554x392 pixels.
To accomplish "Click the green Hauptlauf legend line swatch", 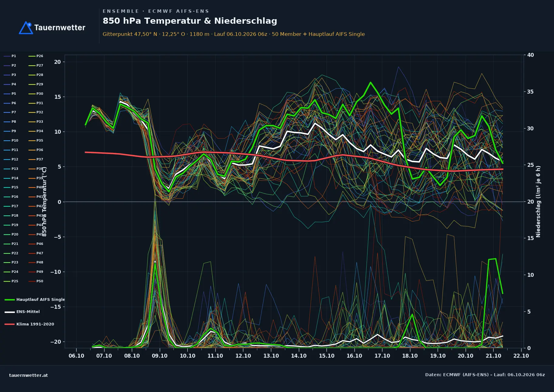I will pos(10,300).
